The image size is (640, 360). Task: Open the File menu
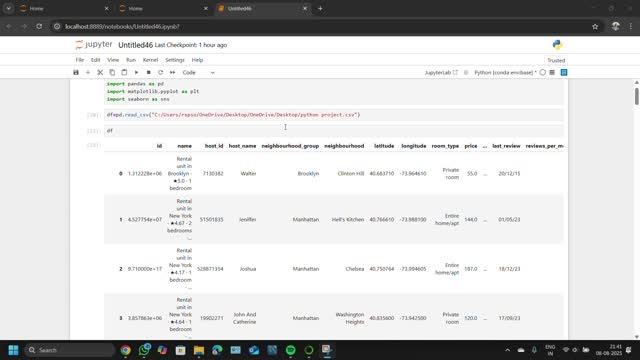pos(80,60)
